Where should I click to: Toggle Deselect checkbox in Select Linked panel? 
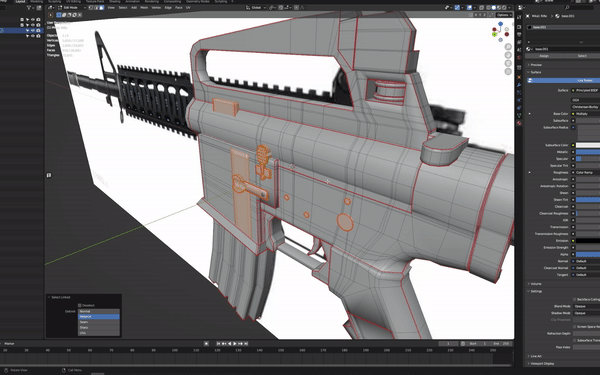pos(80,305)
